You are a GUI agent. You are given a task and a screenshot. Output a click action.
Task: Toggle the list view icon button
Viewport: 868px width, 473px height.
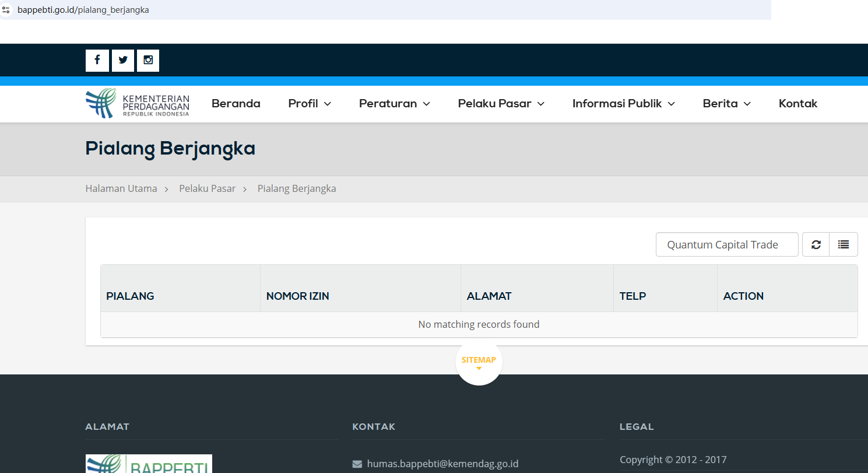(844, 244)
